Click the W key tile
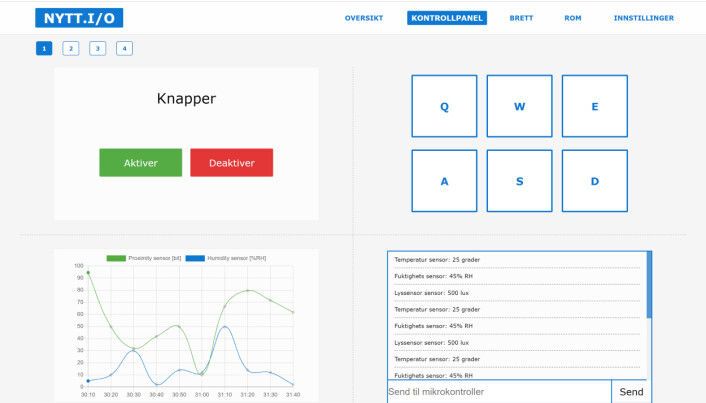 (520, 106)
